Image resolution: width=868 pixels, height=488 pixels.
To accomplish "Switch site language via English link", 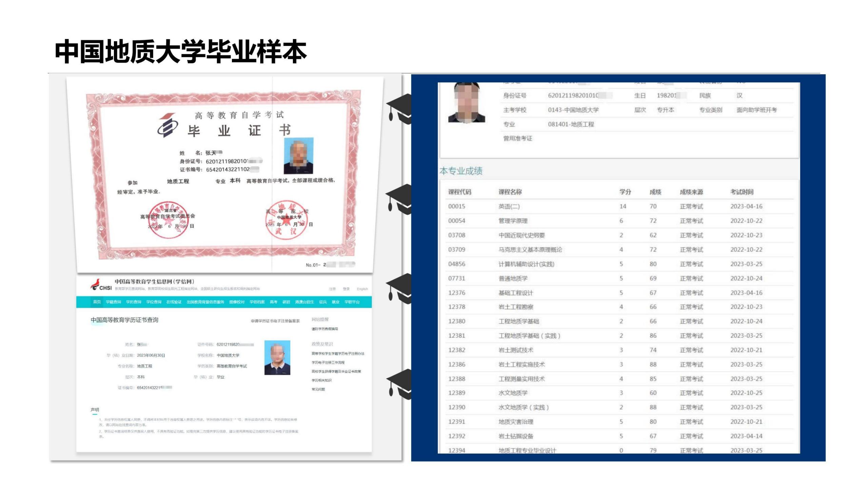I will (x=362, y=289).
